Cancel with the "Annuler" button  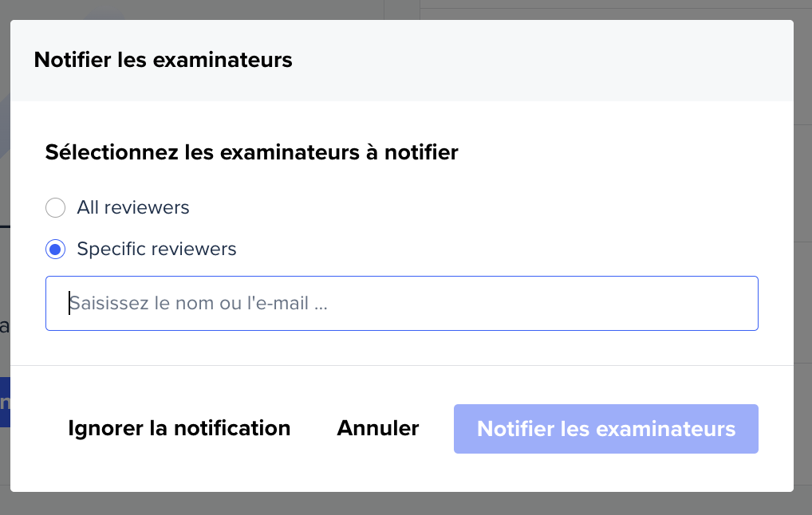coord(377,428)
